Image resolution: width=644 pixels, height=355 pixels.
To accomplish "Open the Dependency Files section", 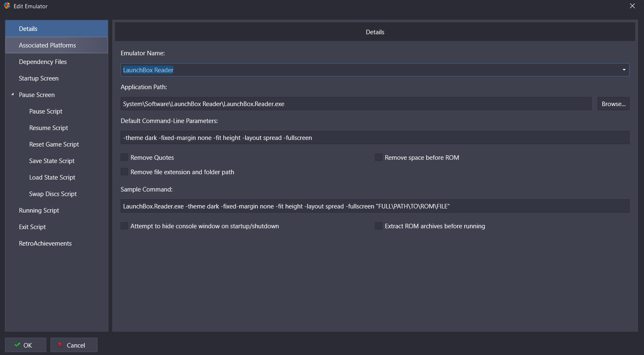I will [57, 62].
